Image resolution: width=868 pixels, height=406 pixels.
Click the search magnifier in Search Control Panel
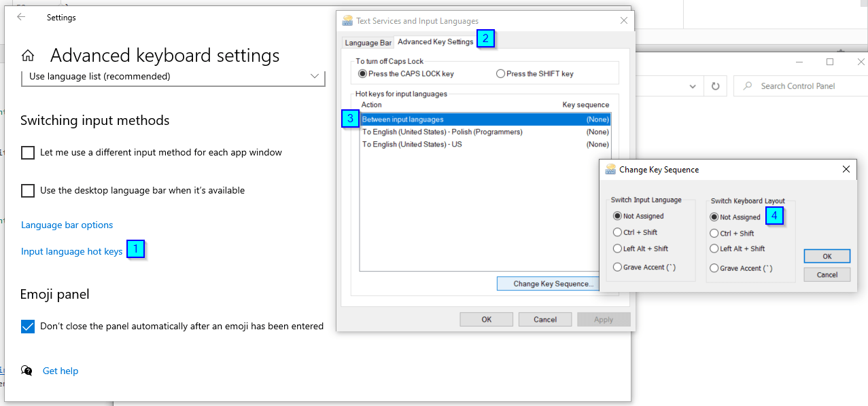pos(747,86)
